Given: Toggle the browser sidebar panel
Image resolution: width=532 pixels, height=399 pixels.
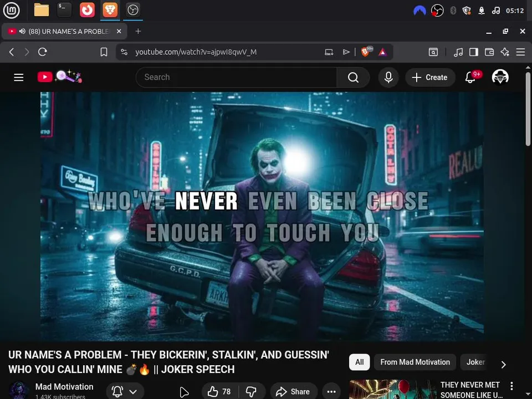Looking at the screenshot, I should click(474, 52).
